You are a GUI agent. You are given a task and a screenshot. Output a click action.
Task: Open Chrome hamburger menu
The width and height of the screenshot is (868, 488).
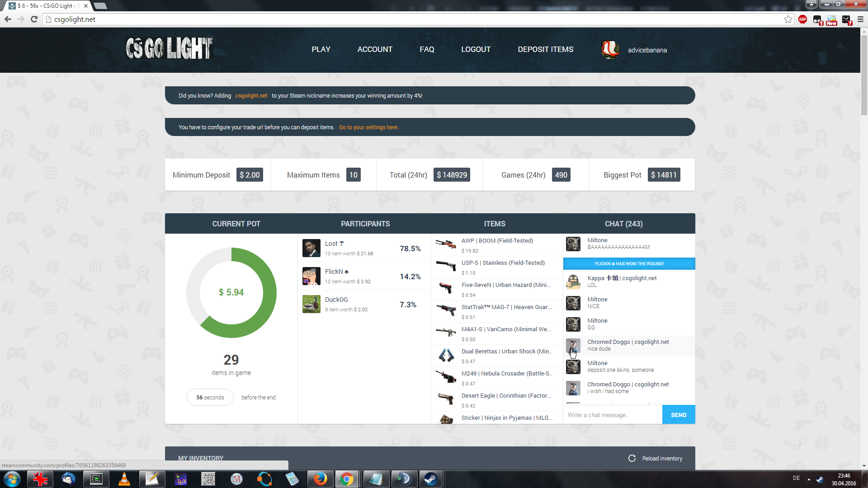[860, 19]
